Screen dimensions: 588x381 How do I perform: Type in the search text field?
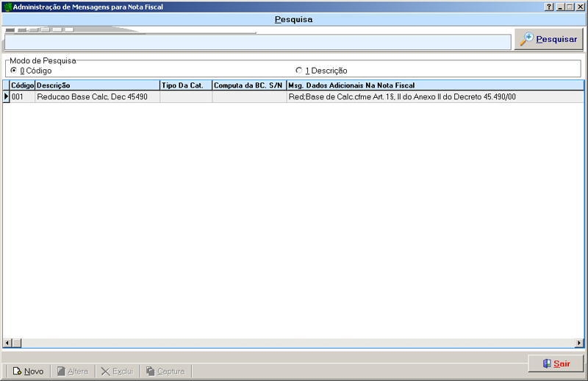tap(257, 42)
